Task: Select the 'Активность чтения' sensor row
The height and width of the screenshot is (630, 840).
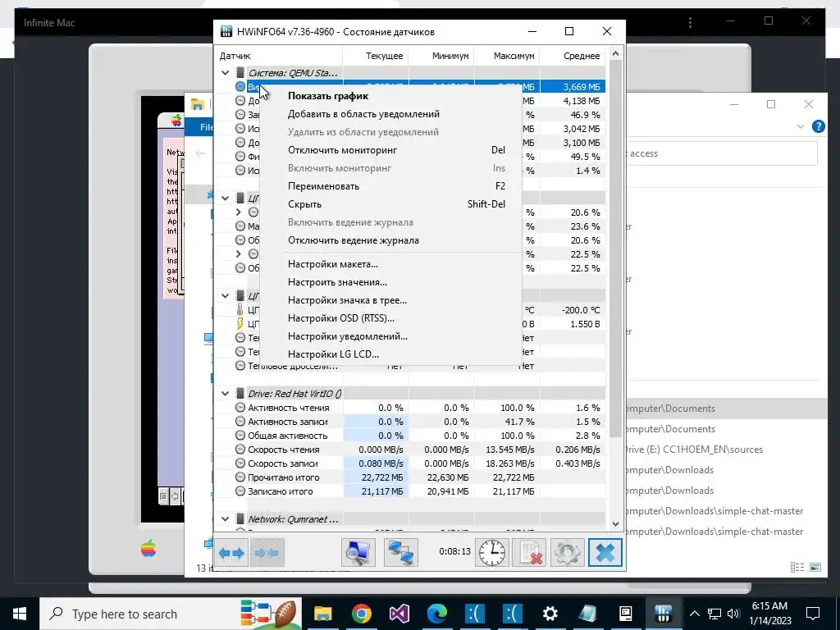Action: coord(410,408)
